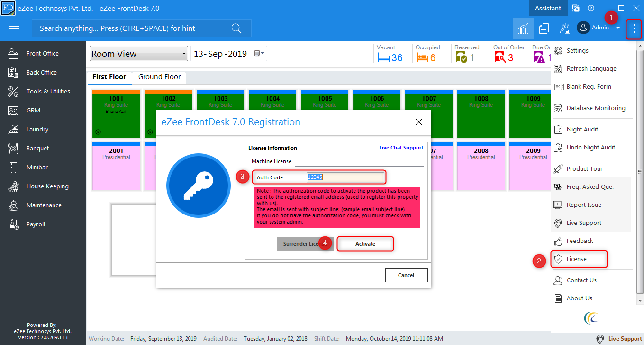Switch to First Floor tab
644x345 pixels.
pyautogui.click(x=109, y=77)
